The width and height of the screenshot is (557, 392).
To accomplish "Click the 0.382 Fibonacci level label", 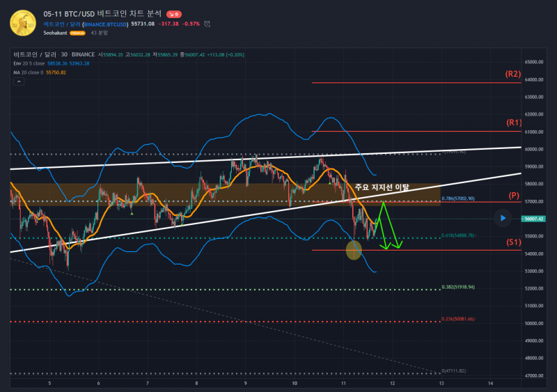I will coord(457,287).
